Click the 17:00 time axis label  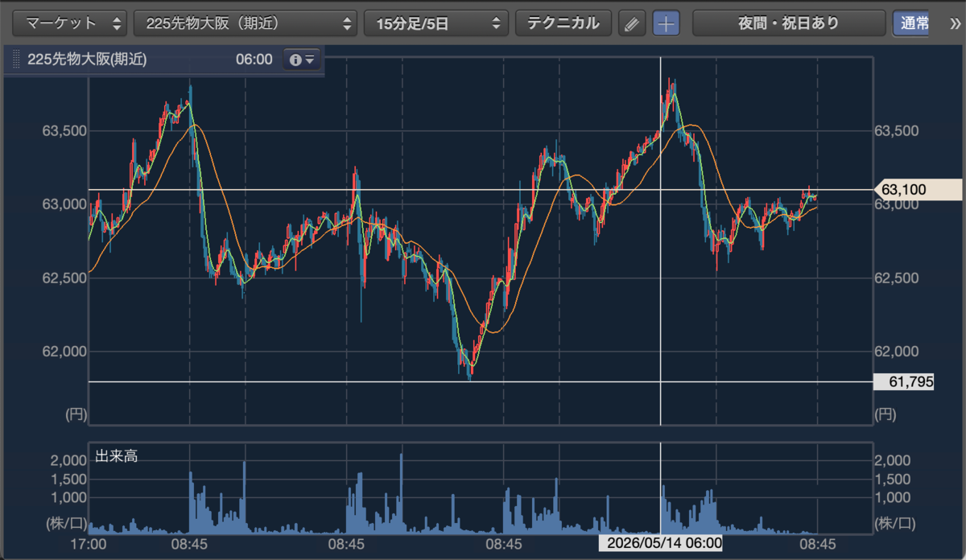[x=89, y=543]
